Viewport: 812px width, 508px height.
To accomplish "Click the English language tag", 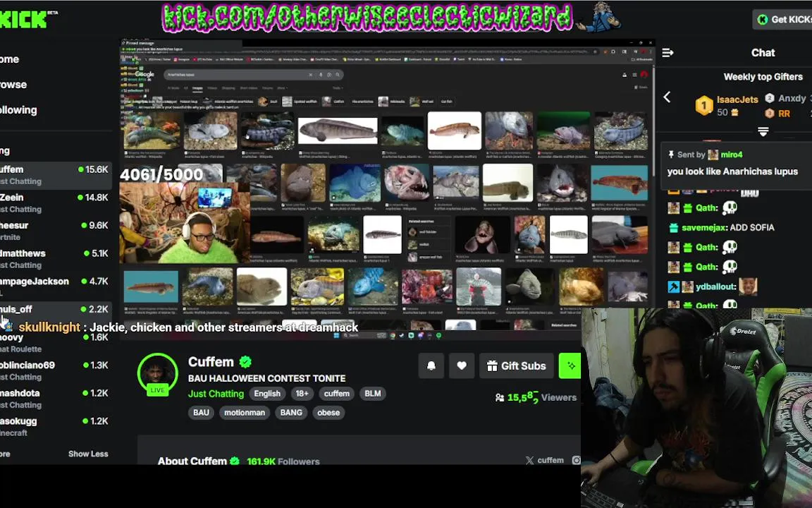I will click(267, 394).
